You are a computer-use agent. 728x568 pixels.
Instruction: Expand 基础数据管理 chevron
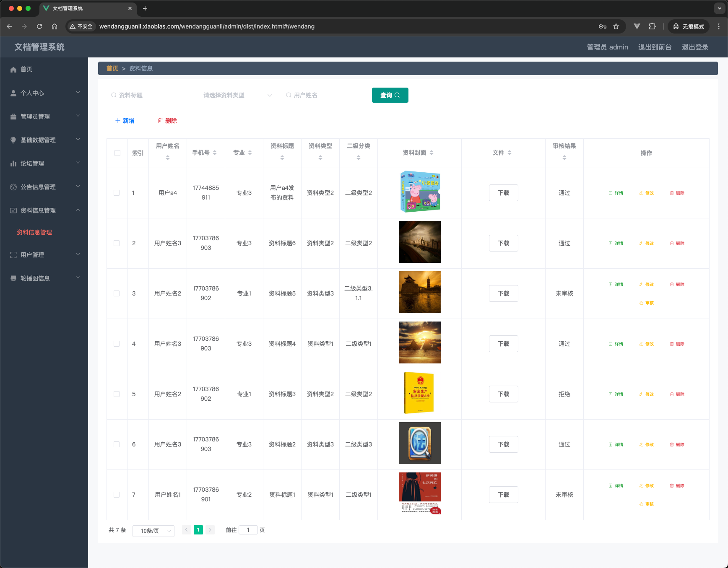tap(78, 140)
